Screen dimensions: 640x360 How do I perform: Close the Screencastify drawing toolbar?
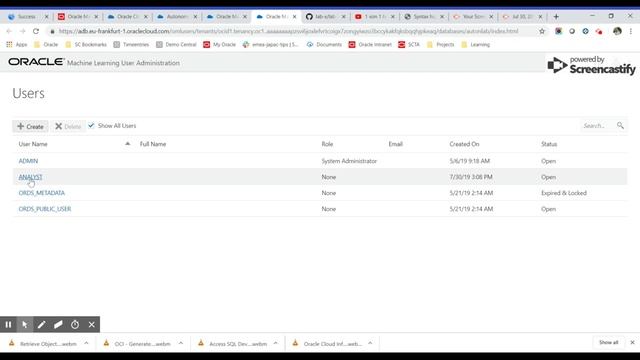click(91, 324)
